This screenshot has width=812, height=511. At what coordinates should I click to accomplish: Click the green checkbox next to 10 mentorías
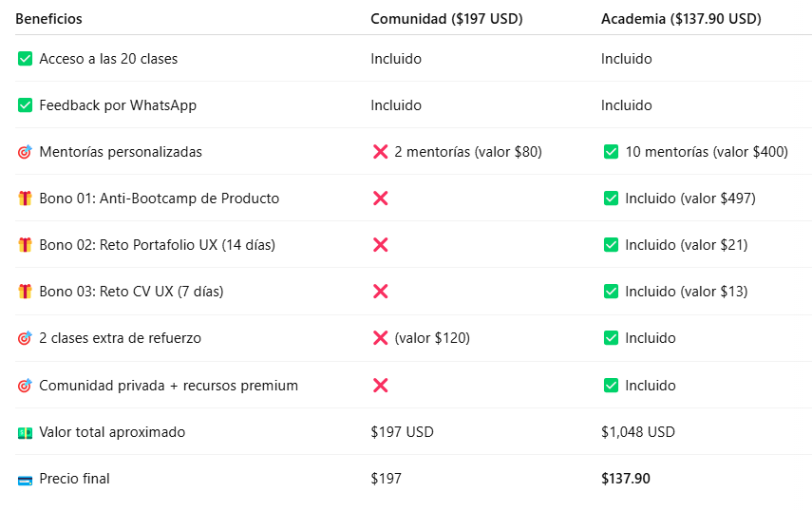click(611, 152)
